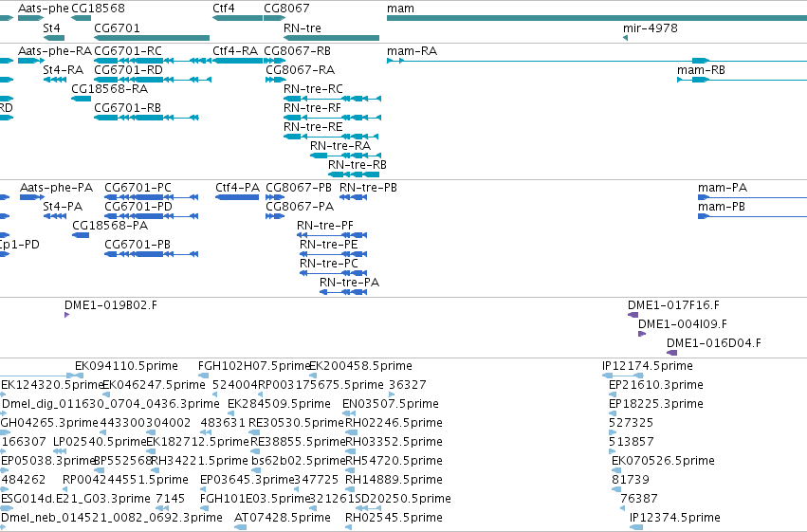Viewport: 807px width, 532px height.
Task: Select the DME1-019B02.F marker
Action: pyautogui.click(x=67, y=315)
